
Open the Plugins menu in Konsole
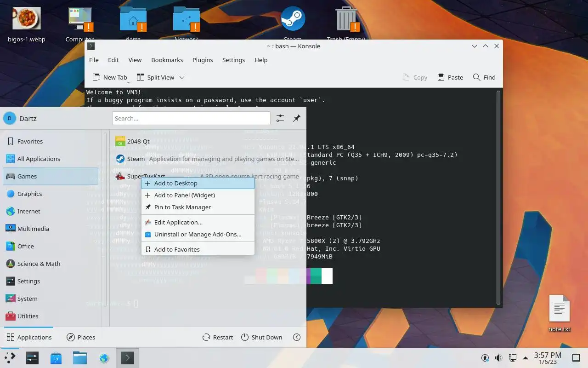[203, 60]
